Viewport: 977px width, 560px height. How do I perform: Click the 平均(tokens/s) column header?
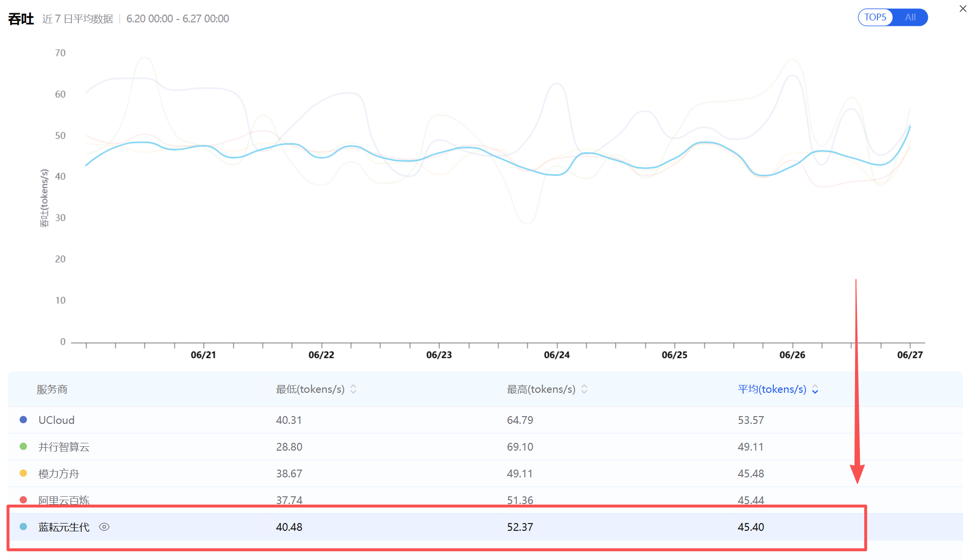[x=772, y=389]
